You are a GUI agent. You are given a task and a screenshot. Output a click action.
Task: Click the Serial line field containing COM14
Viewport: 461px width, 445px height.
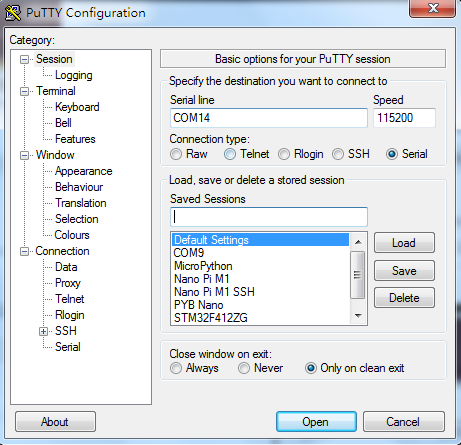click(269, 118)
